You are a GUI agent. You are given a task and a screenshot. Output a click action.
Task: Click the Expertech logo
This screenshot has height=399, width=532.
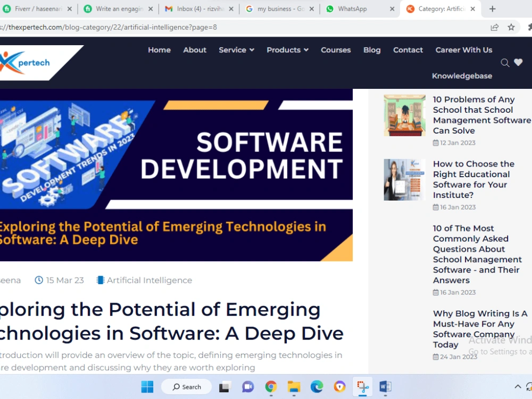25,62
